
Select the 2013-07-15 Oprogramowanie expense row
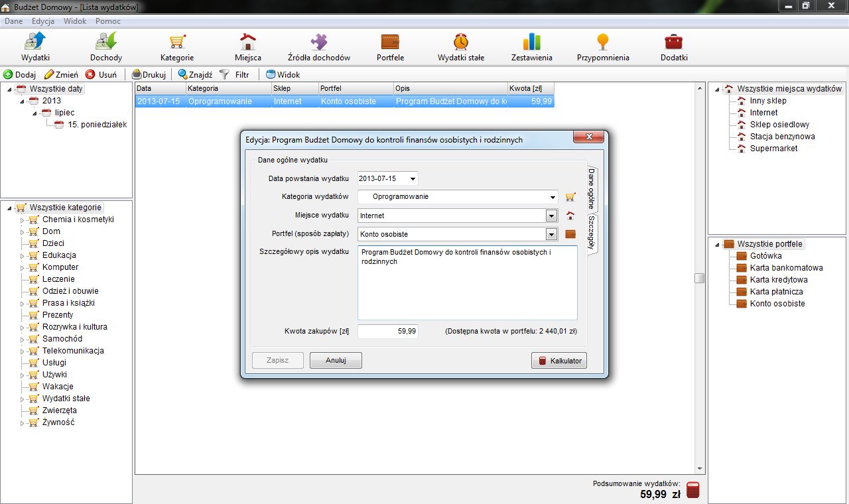click(x=344, y=101)
